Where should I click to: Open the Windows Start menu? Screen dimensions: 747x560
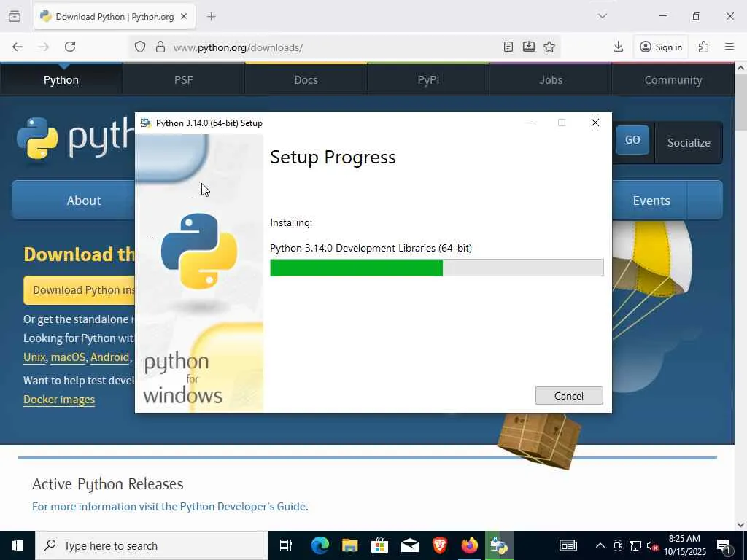pos(18,545)
